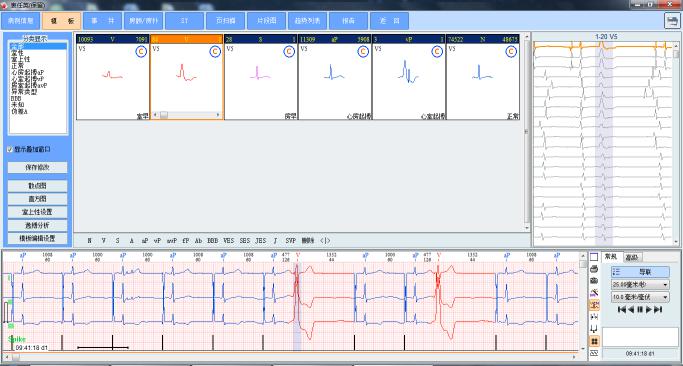The image size is (683, 366).
Task: Open the 25 毫米/秒 paper speed dropdown
Action: click(640, 285)
